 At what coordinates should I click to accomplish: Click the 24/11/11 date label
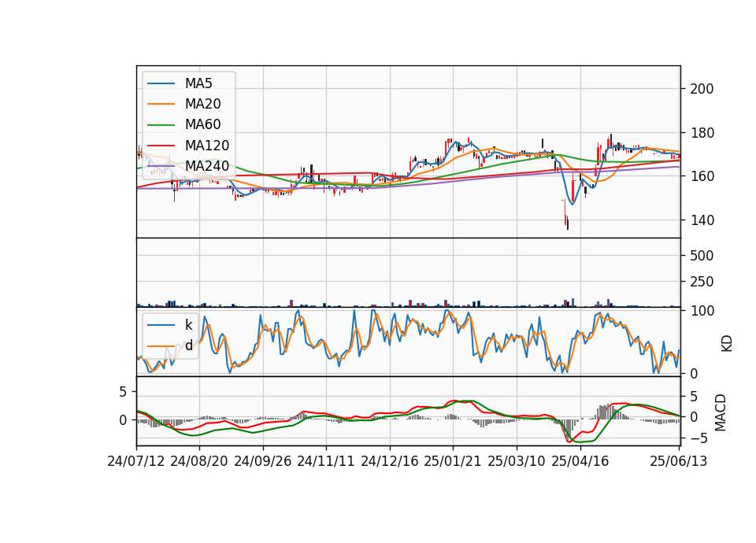pos(326,461)
